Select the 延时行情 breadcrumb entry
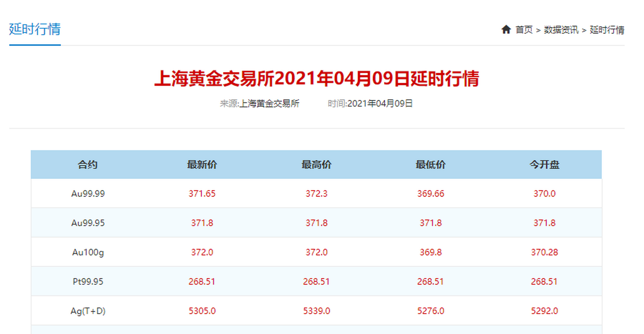This screenshot has height=334, width=644. tap(606, 30)
